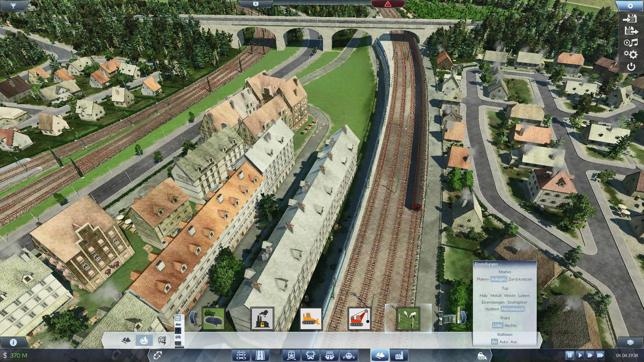Collapse the main menu gear button
This screenshot has height=362, width=644.
pyautogui.click(x=630, y=6)
